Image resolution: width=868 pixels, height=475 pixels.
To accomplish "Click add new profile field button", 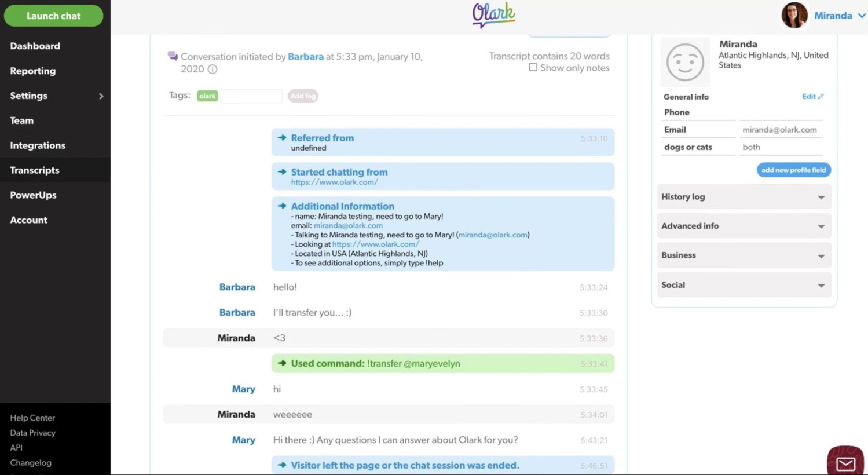I will [x=793, y=170].
